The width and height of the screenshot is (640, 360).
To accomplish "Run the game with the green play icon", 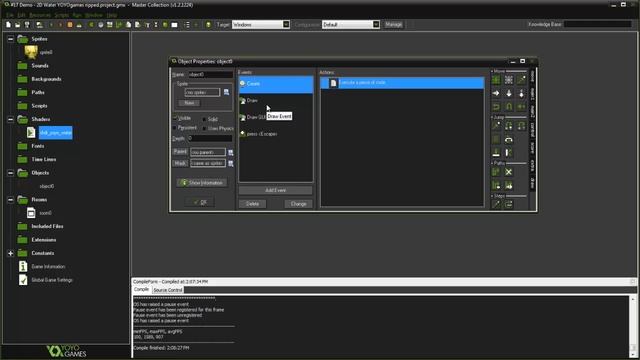I will [51, 25].
